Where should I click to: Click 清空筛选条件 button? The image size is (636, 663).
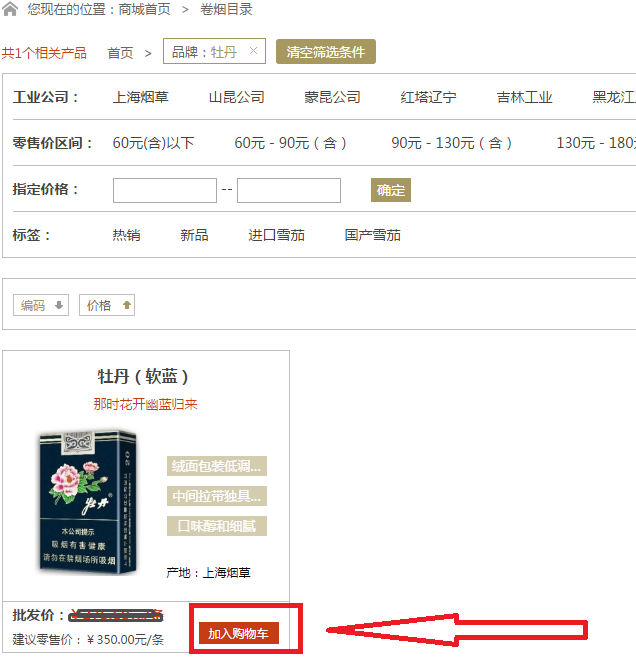point(326,52)
